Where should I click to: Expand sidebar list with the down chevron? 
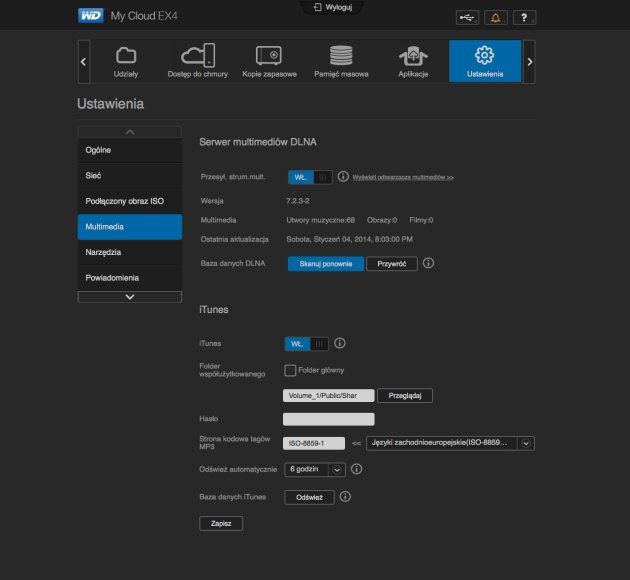click(130, 297)
